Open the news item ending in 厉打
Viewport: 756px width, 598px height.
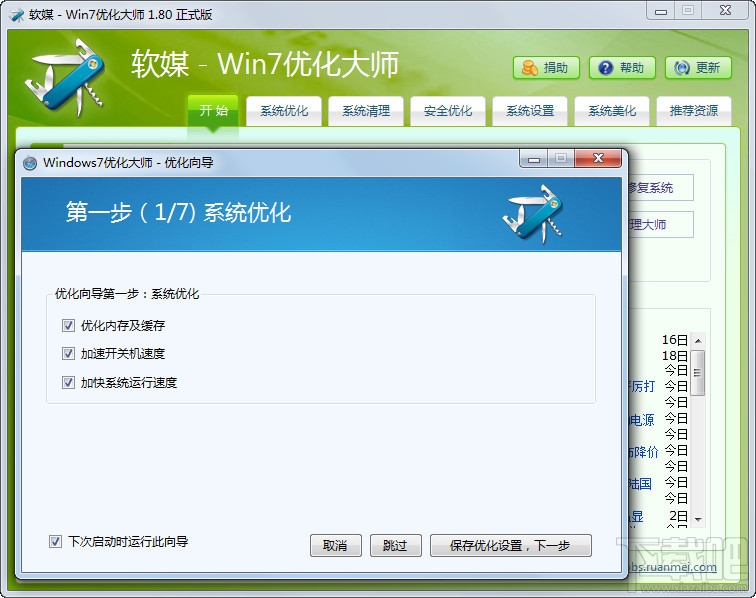(642, 386)
